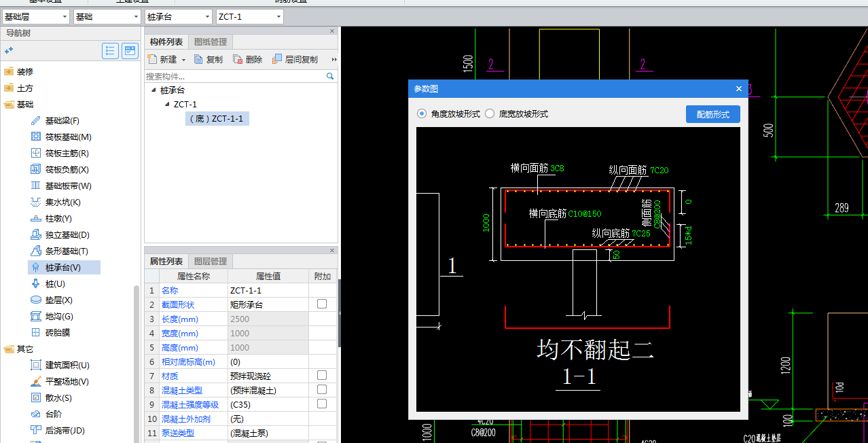Select the (底)ZCT-1-1 tree item
Image resolution: width=868 pixels, height=443 pixels.
(x=216, y=119)
